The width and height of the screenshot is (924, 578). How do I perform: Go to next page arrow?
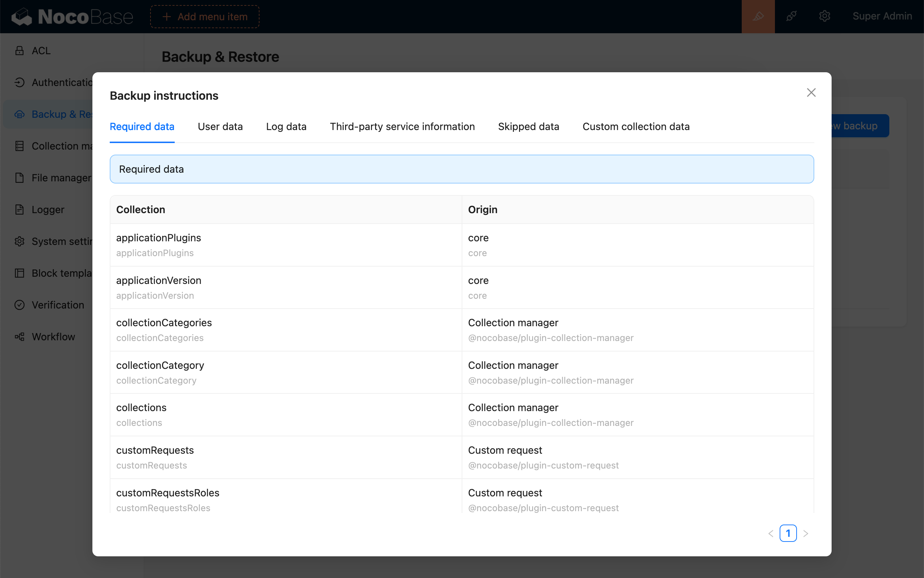[806, 533]
